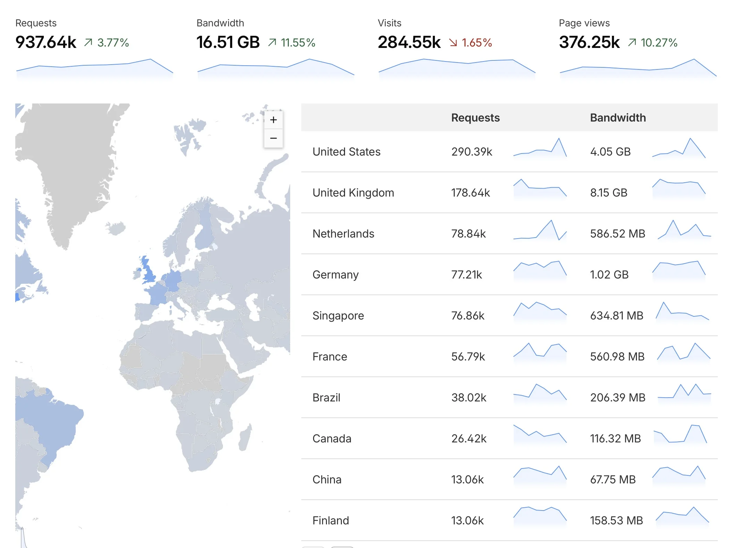Click Netherlands requests value 78.84k
756x548 pixels.
469,234
